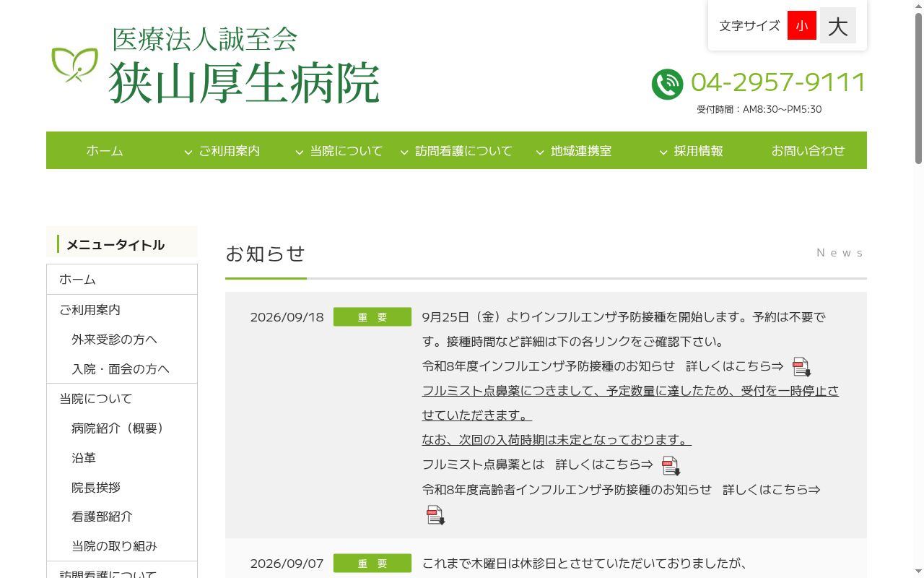Click the 重要 tag on 2026/09/07 news
The image size is (924, 578).
[x=372, y=564]
